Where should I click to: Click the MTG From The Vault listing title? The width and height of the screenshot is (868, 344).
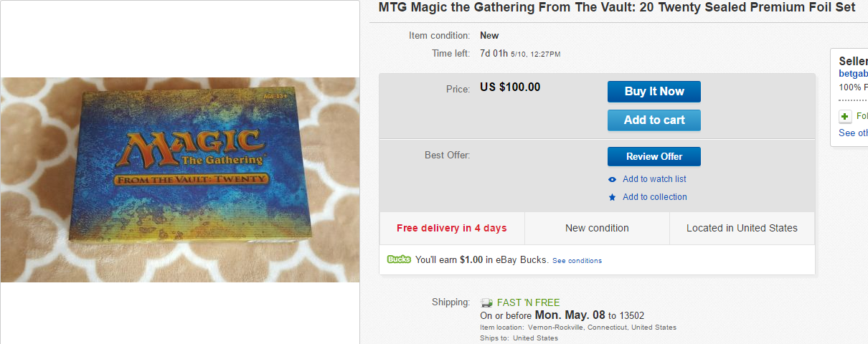click(x=617, y=7)
